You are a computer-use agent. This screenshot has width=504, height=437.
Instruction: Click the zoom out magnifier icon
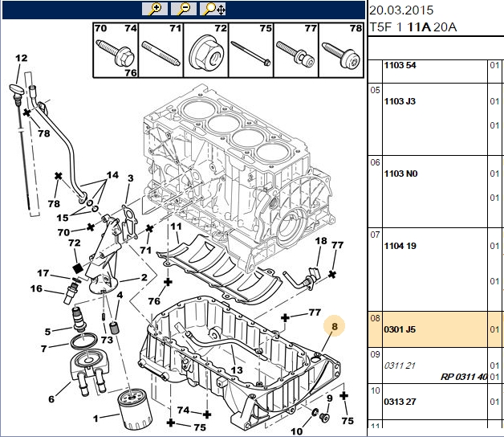[183, 9]
